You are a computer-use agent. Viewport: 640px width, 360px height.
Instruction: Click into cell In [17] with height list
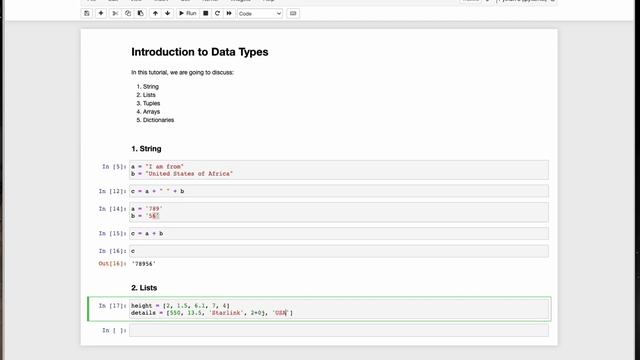[339, 309]
